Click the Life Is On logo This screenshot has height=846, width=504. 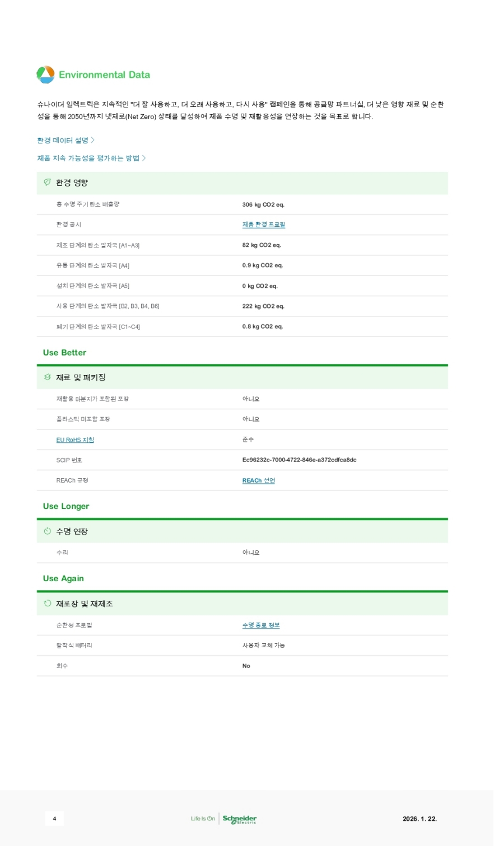click(x=203, y=819)
